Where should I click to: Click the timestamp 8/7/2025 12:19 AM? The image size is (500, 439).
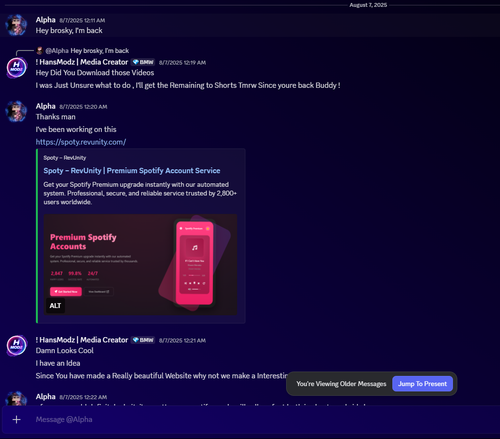[x=182, y=63]
